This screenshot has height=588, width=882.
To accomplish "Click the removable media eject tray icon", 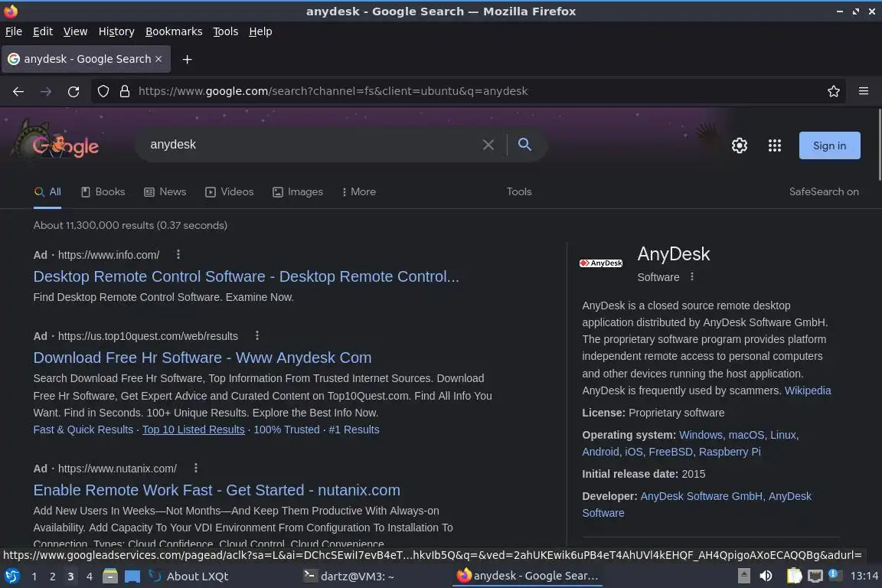I will [x=743, y=576].
